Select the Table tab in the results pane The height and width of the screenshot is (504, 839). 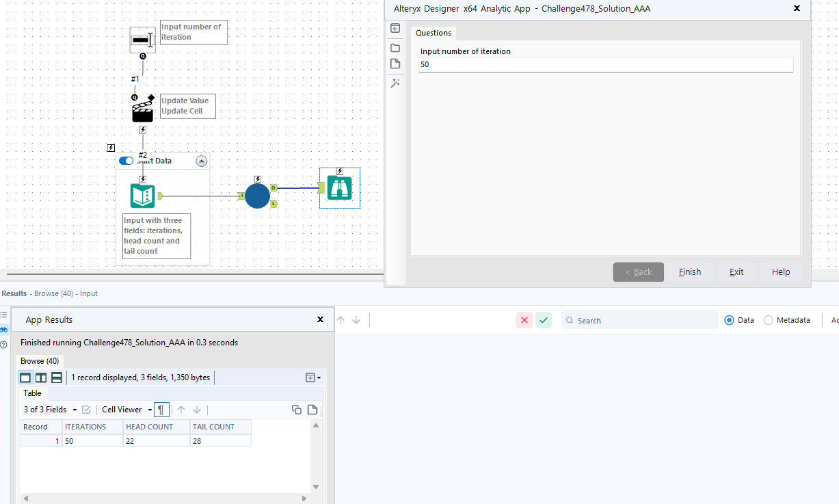click(x=32, y=393)
